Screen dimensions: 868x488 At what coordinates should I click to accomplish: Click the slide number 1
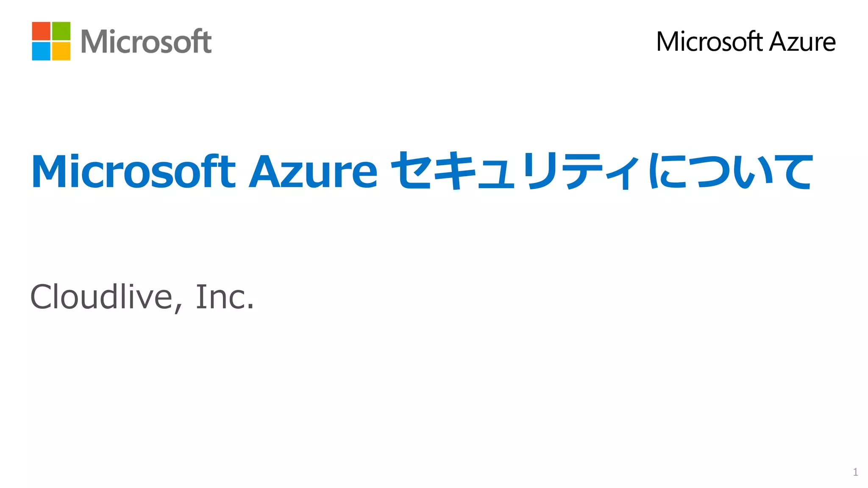click(855, 472)
